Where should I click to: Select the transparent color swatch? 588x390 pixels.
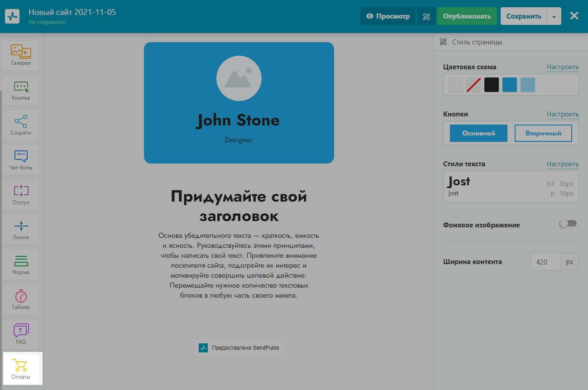473,85
